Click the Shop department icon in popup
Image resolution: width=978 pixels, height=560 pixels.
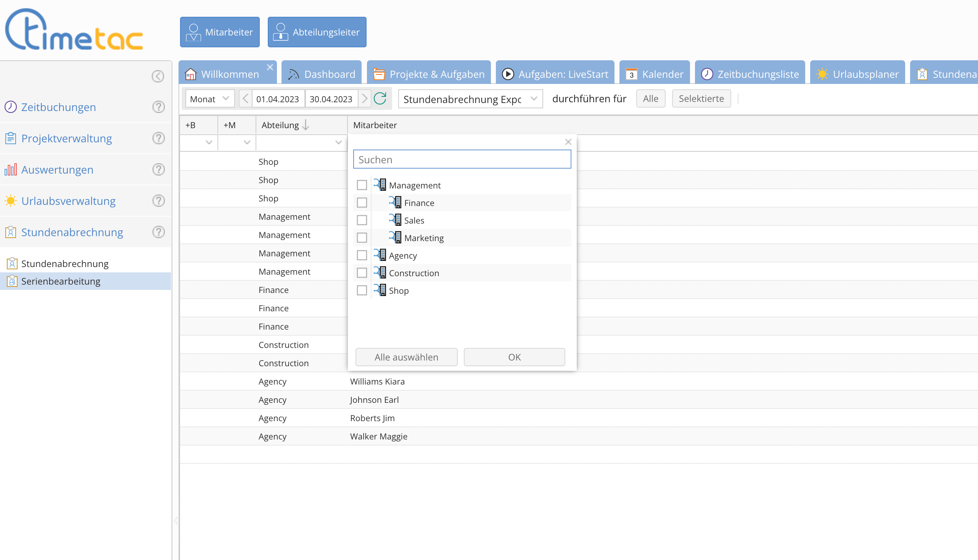[x=380, y=290]
